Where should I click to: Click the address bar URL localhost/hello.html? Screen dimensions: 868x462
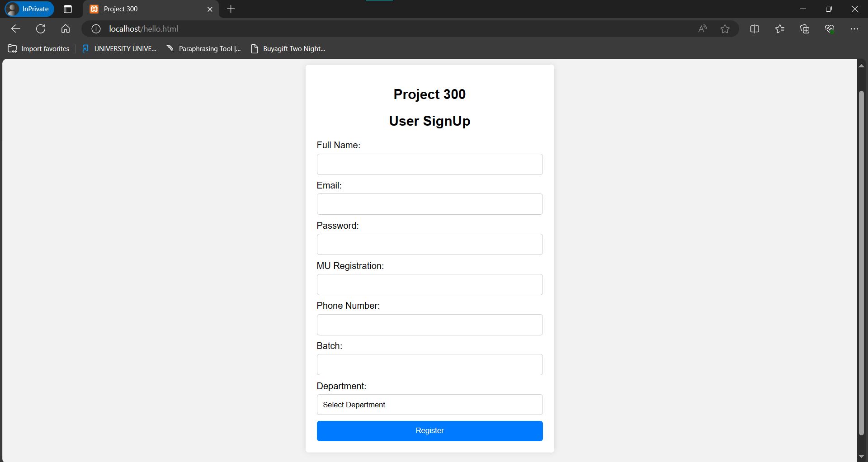coord(144,29)
